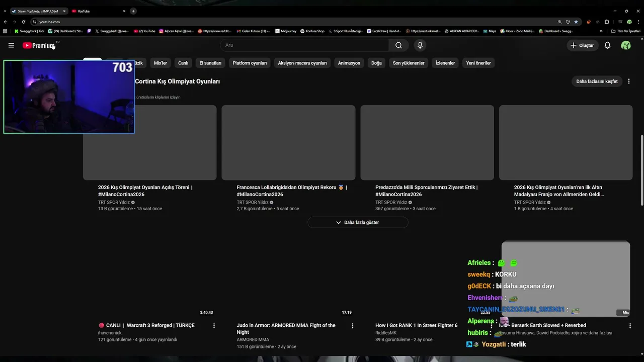The height and width of the screenshot is (362, 644).
Task: Open the tab search chevron in the tab strip
Action: pos(6,11)
